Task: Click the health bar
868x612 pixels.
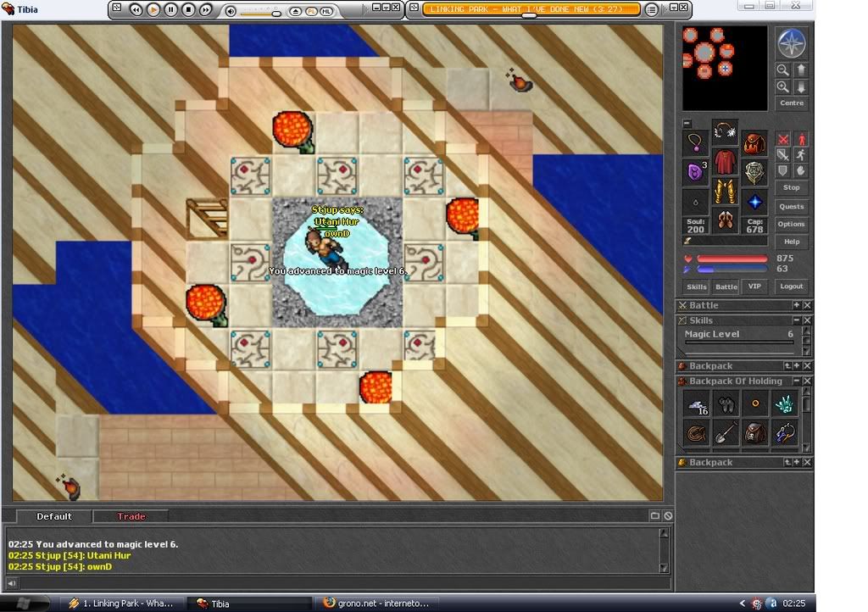Action: coord(732,259)
